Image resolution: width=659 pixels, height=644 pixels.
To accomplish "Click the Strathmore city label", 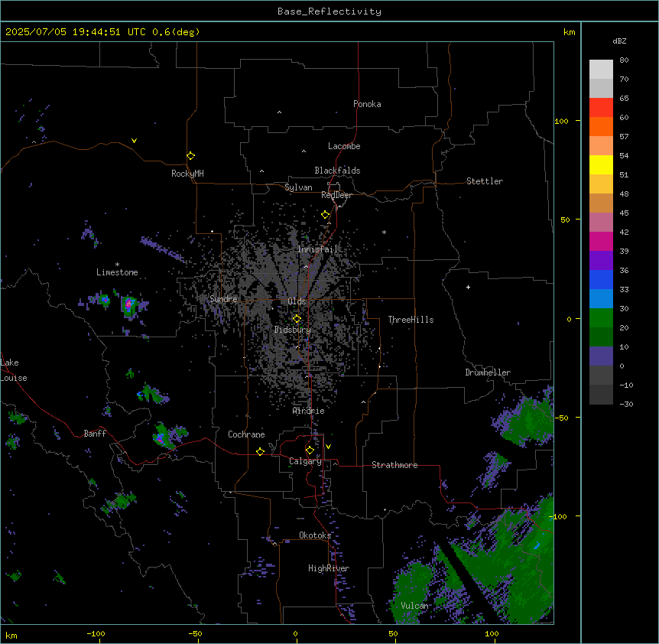I will (394, 465).
